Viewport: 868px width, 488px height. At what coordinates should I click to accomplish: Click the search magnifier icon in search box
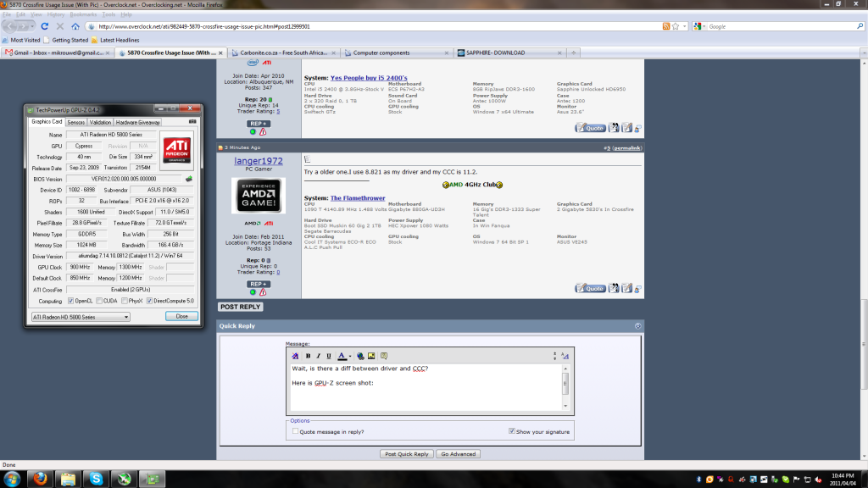coord(860,26)
